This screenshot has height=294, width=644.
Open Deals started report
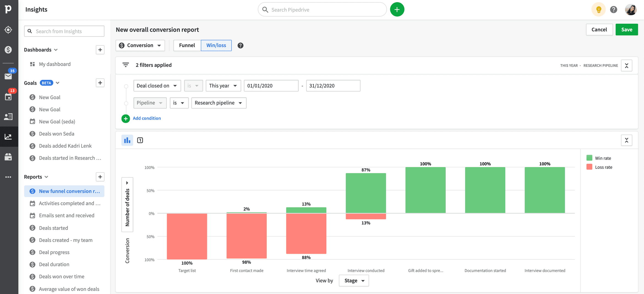coord(53,228)
